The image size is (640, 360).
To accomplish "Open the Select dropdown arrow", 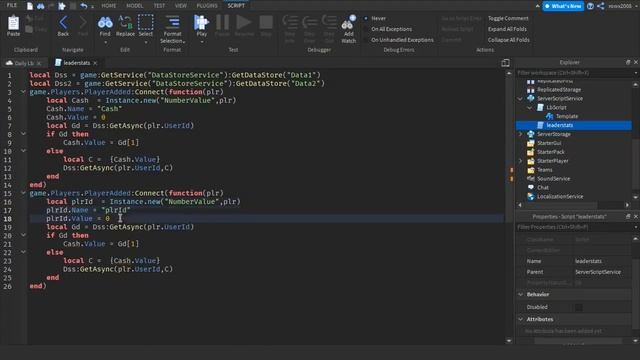I will (x=146, y=42).
